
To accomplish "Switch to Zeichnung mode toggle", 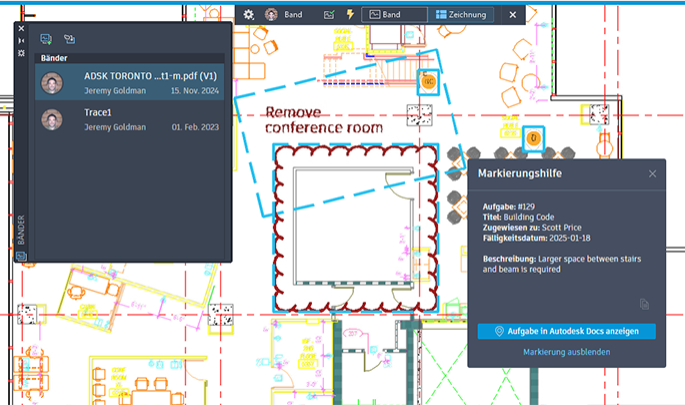I will coord(462,15).
